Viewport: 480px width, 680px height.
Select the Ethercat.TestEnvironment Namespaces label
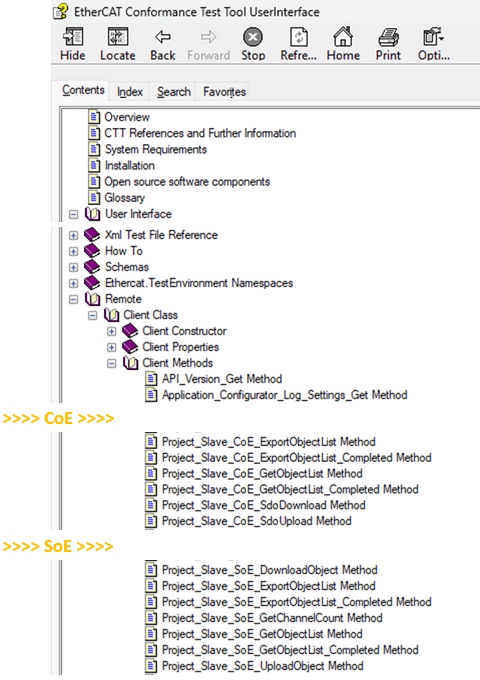199,283
